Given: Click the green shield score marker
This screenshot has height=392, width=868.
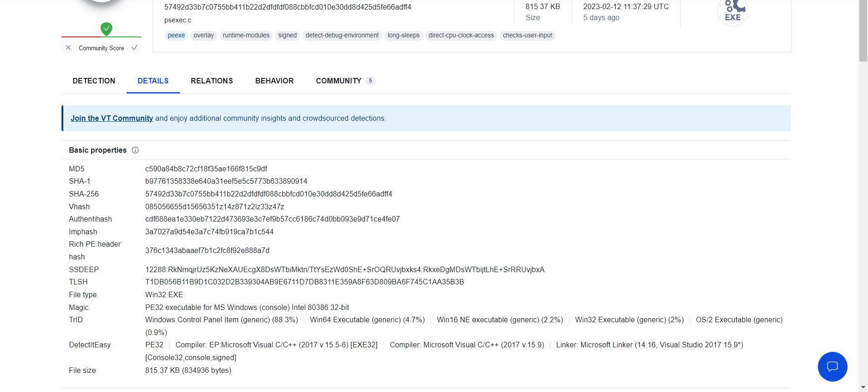Looking at the screenshot, I should tap(106, 29).
